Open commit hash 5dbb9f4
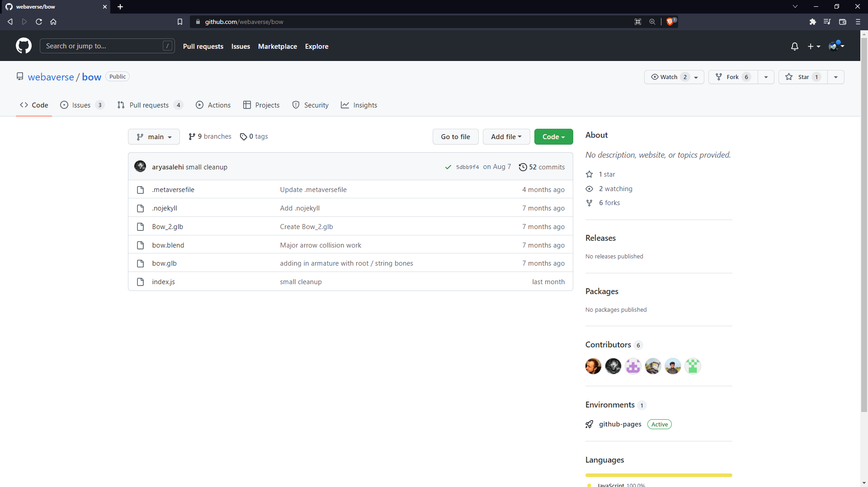Image resolution: width=868 pixels, height=487 pixels. point(467,167)
